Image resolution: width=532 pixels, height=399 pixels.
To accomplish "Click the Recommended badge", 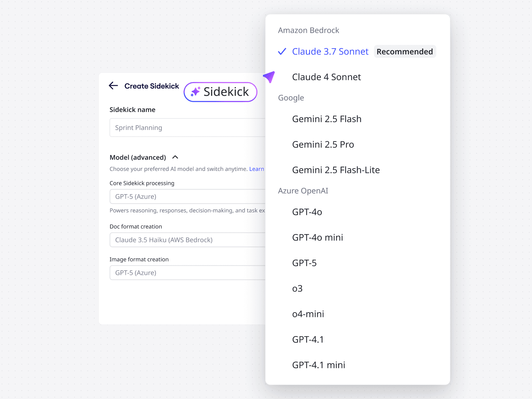I will tap(405, 52).
